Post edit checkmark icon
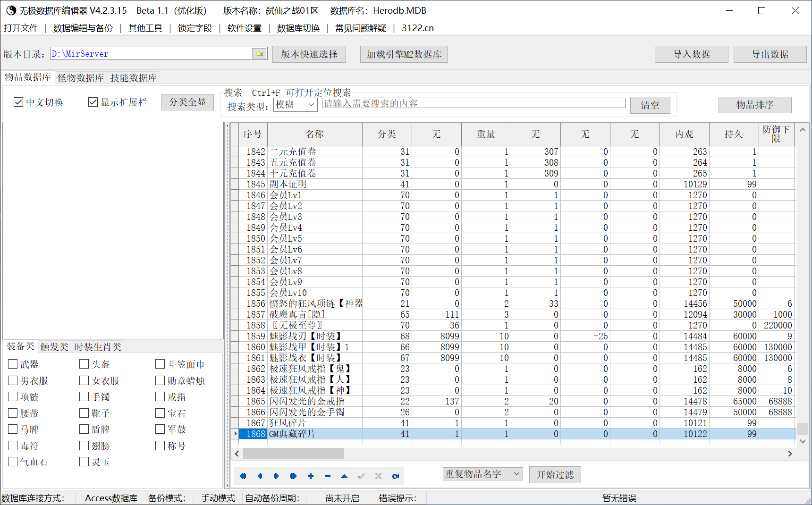812x505 pixels. (362, 476)
